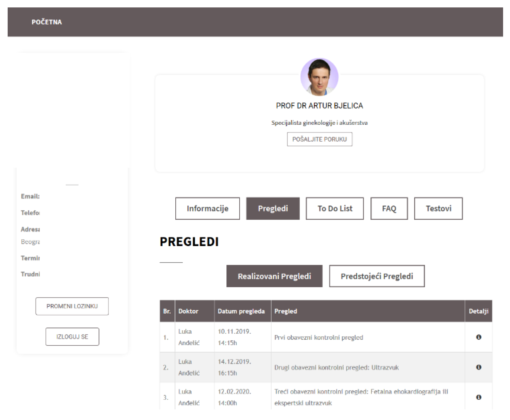510x420 pixels.
Task: Open the FAQ tab
Action: coord(389,208)
